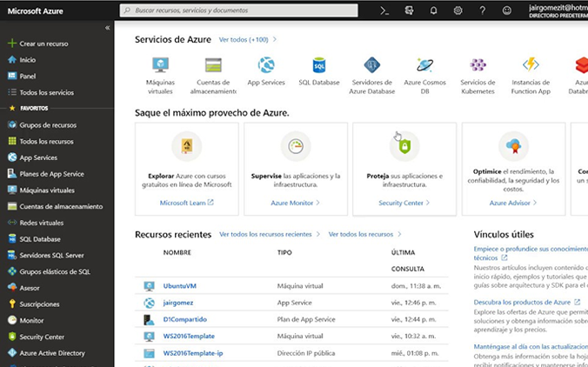The height and width of the screenshot is (367, 588).
Task: Open the D1Compartido resource
Action: coord(185,319)
